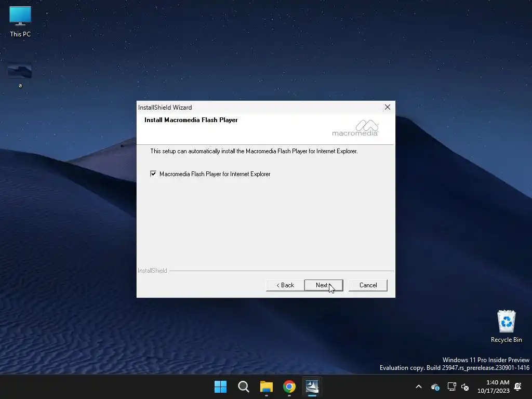Click the muted volume tray icon
The width and height of the screenshot is (532, 399).
[x=465, y=387]
